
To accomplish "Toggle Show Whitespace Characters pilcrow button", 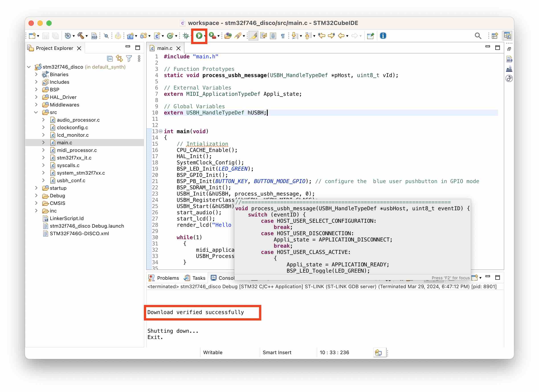I will coord(283,36).
